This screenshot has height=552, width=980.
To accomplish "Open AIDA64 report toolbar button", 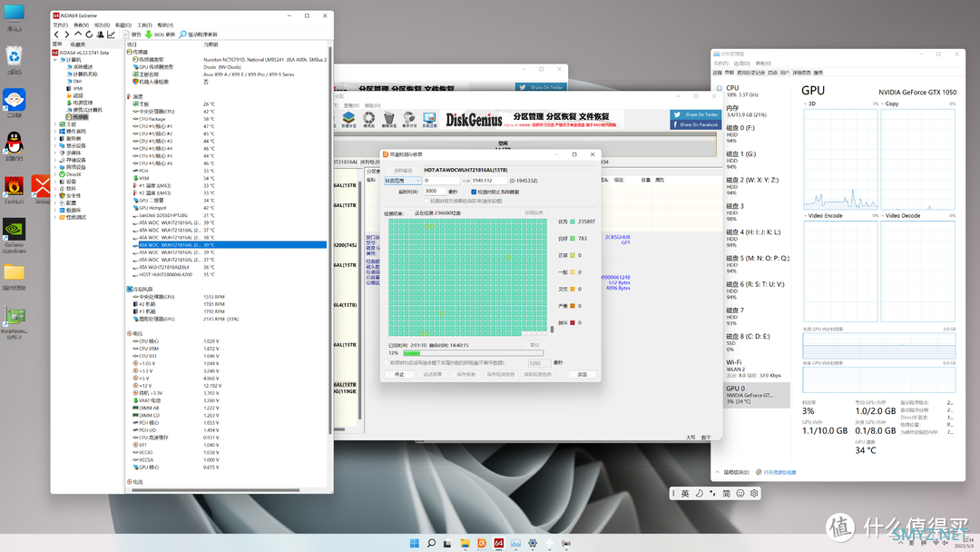I will point(132,34).
